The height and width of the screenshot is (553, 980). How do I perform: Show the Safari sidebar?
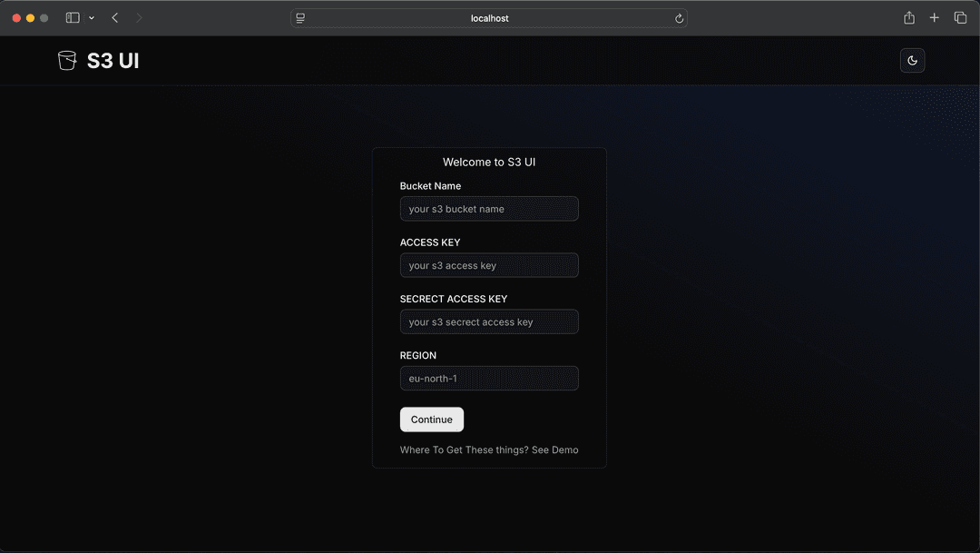tap(72, 17)
